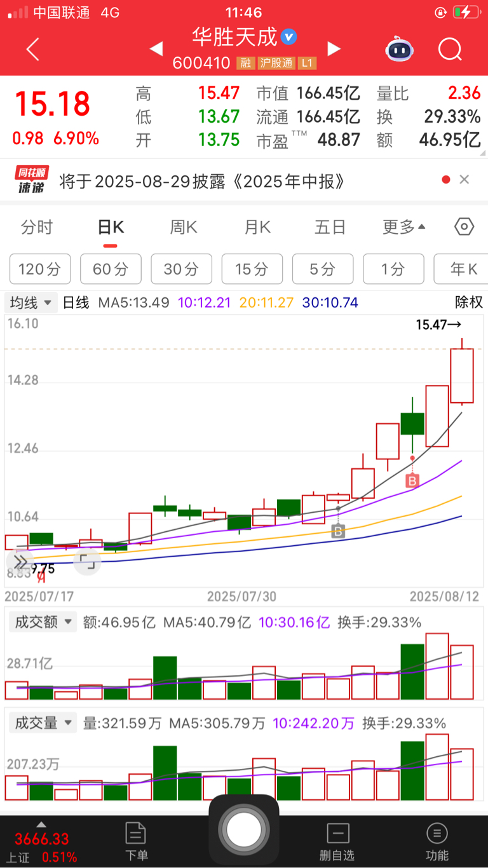Screen dimensions: 488x868
Task: Tap the stock code 600410
Action: click(x=201, y=63)
